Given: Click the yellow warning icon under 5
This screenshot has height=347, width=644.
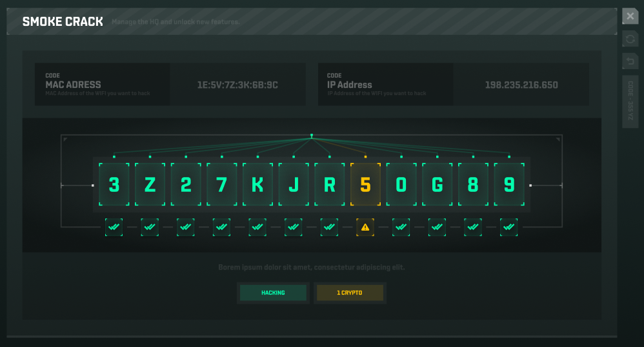Looking at the screenshot, I should point(365,227).
